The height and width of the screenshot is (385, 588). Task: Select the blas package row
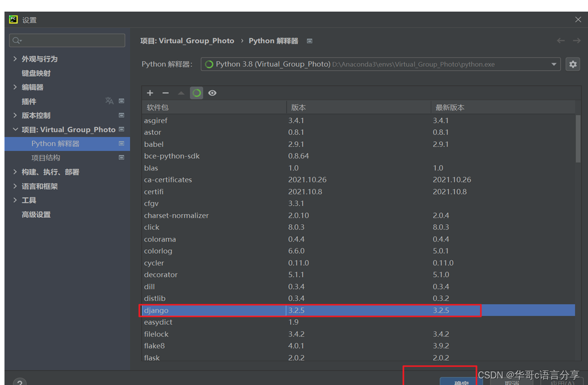(358, 168)
